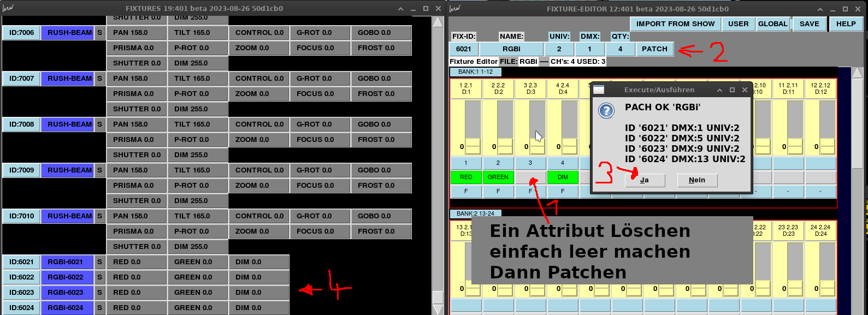The height and width of the screenshot is (315, 868).
Task: Open the GLOBAL fixture library menu
Action: click(772, 24)
